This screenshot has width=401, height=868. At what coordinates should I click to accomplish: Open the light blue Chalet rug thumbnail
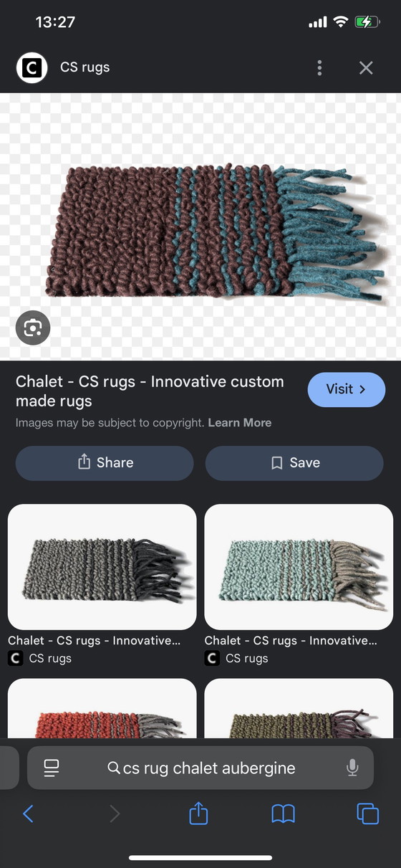click(x=299, y=567)
